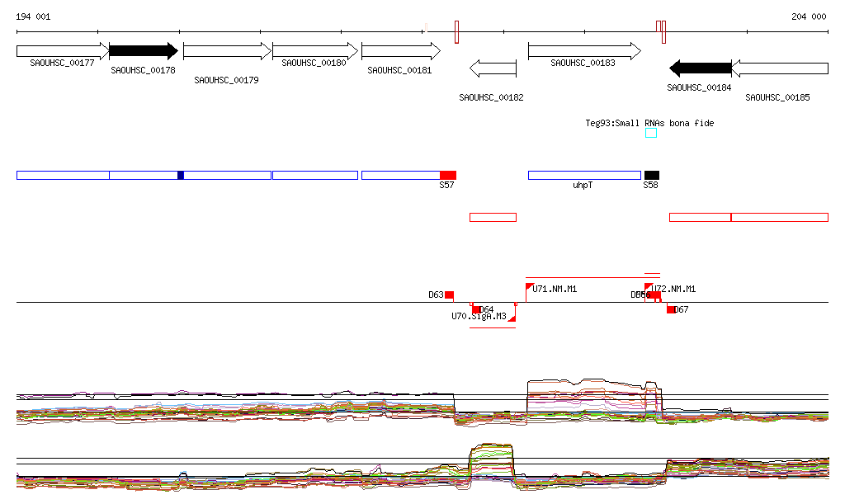This screenshot has height=504, width=845.
Task: Select the D64 red marker square
Action: (x=476, y=309)
